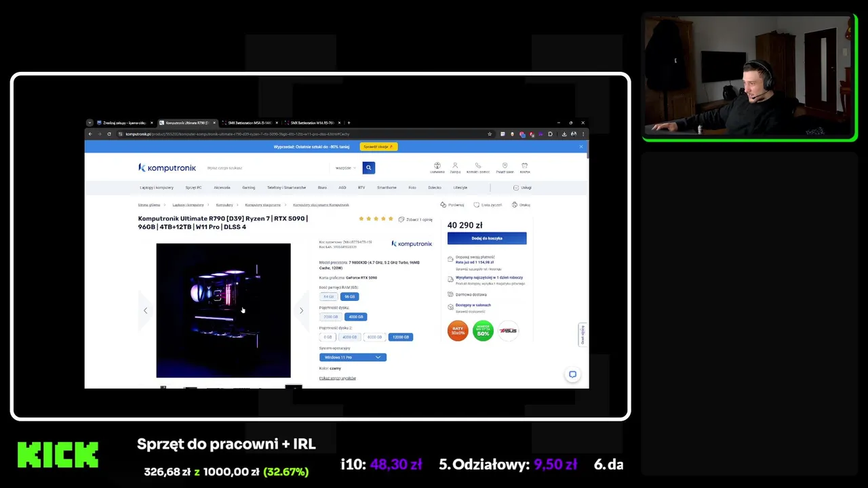868x488 pixels.
Task: Open Gaming menu
Action: pyautogui.click(x=249, y=188)
